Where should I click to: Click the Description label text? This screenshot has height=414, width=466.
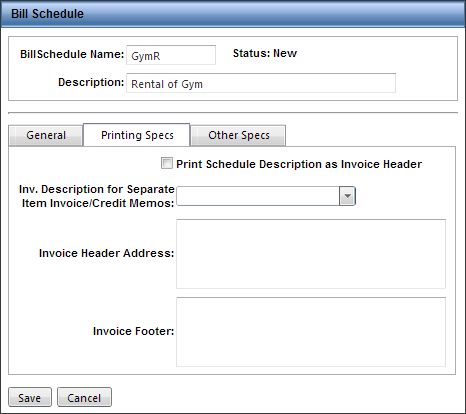click(91, 82)
